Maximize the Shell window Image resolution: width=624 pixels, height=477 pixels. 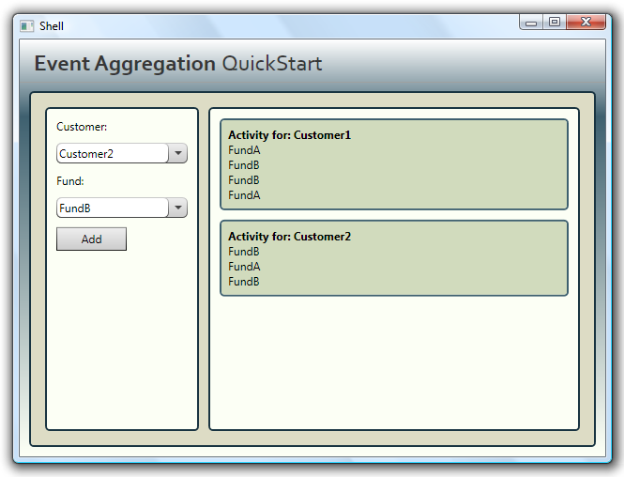(554, 22)
